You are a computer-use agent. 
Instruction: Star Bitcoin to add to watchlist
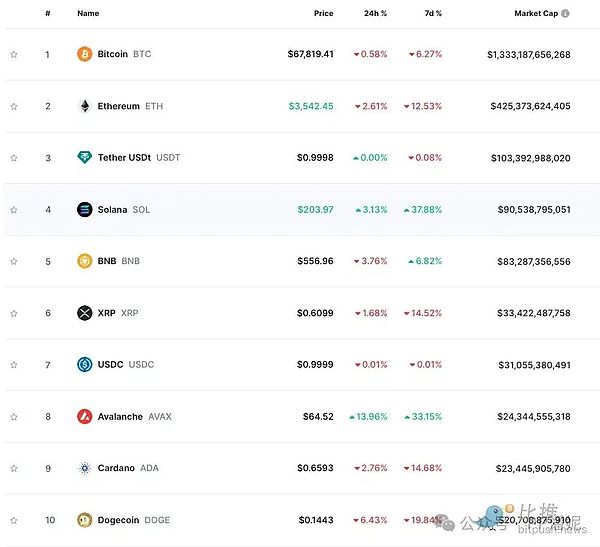point(14,54)
